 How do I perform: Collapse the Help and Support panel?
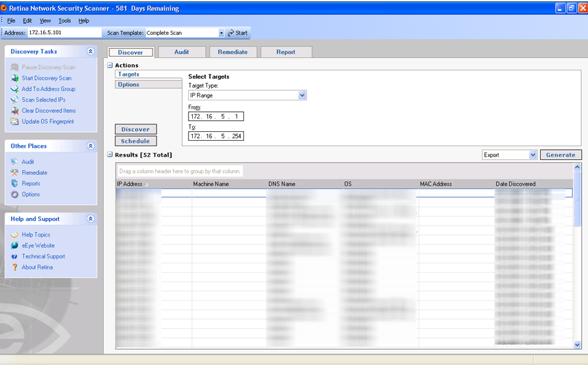[x=90, y=219]
